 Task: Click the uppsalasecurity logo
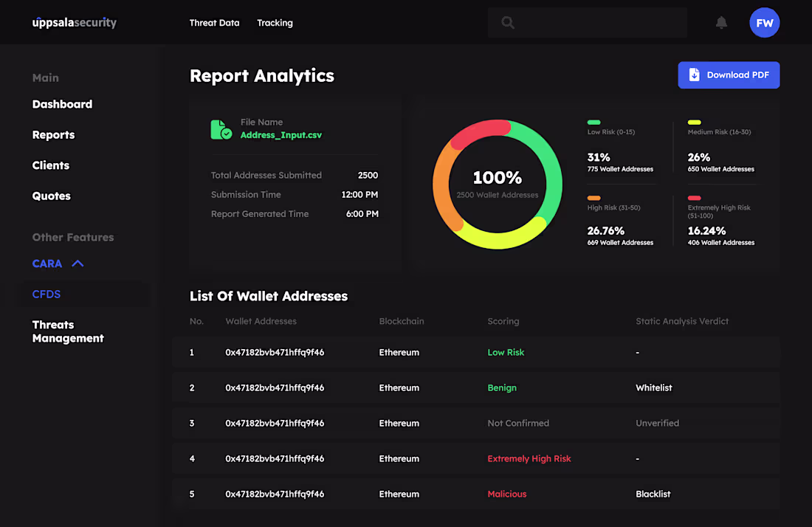(74, 22)
